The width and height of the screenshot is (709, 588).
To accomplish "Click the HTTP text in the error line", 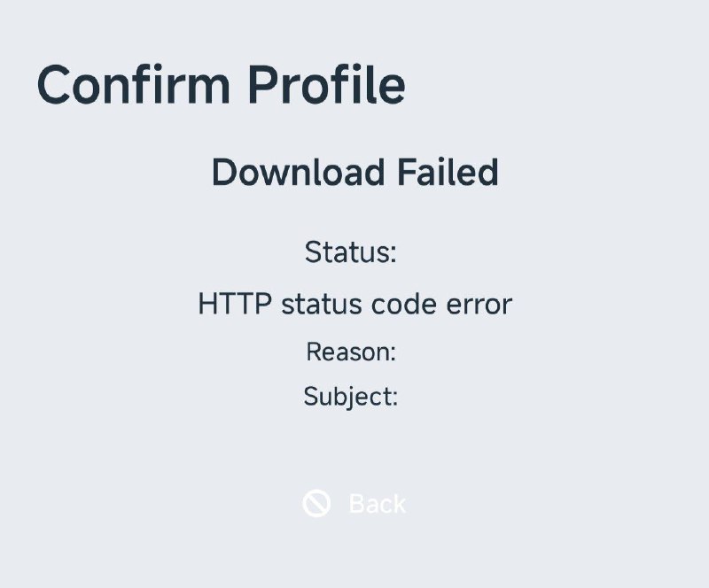I will point(234,305).
